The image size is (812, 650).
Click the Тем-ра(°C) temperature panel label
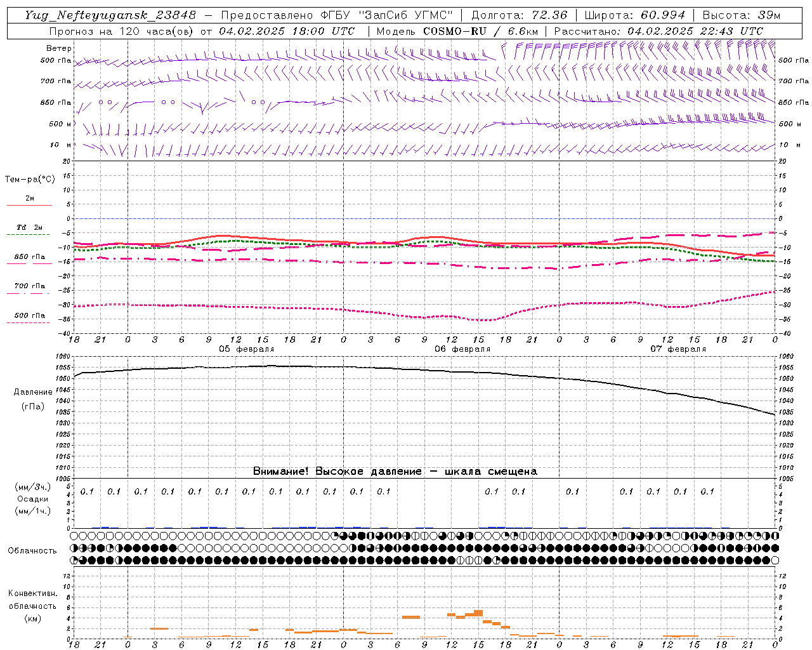coord(30,179)
